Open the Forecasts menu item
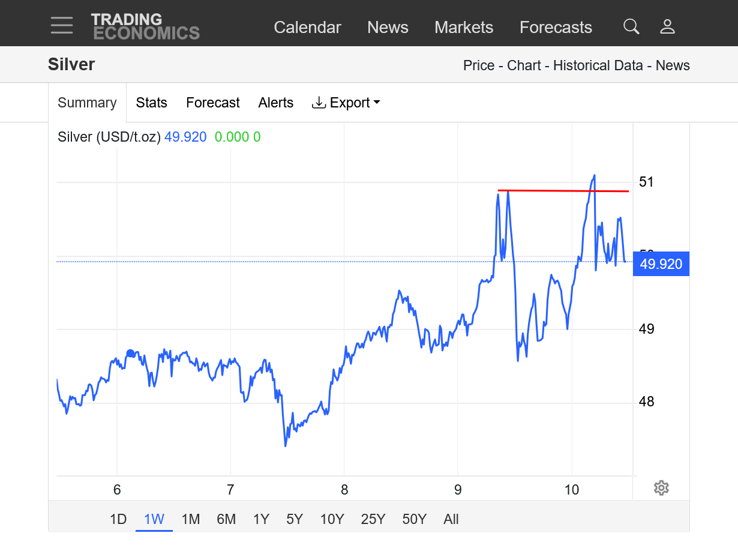The image size is (738, 560). 556,28
